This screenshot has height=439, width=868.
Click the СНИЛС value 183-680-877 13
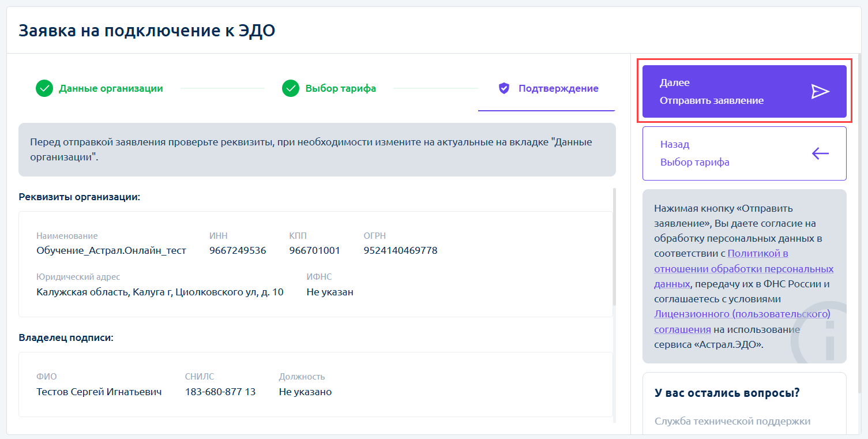click(220, 392)
